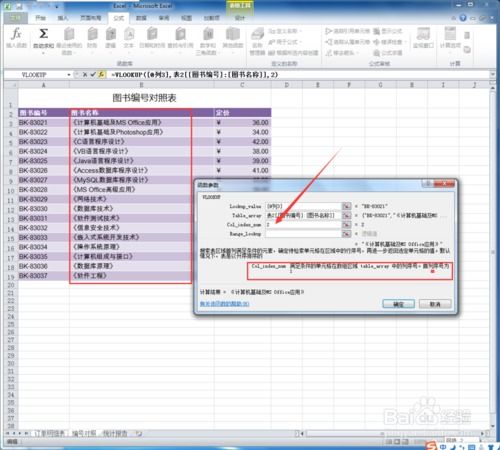Open the Math & Trig functions library

point(208,41)
